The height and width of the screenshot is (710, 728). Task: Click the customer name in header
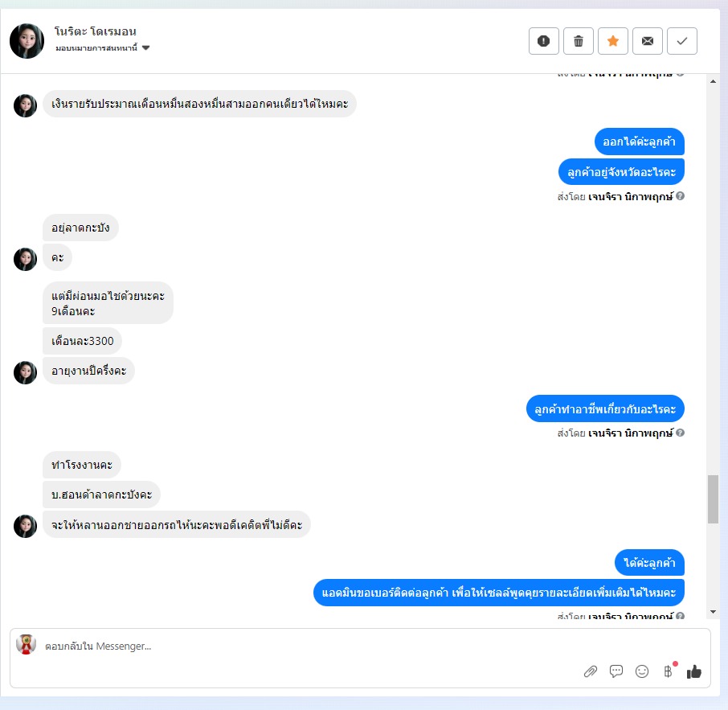(95, 31)
